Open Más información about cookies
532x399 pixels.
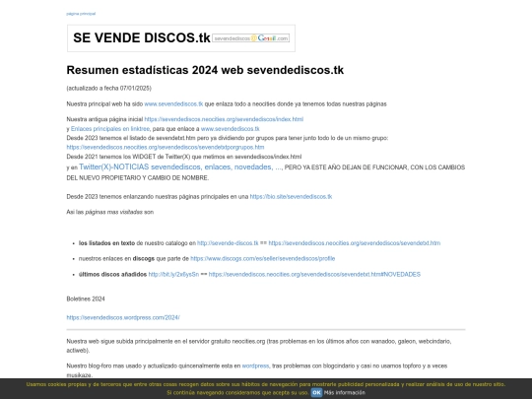point(345,392)
